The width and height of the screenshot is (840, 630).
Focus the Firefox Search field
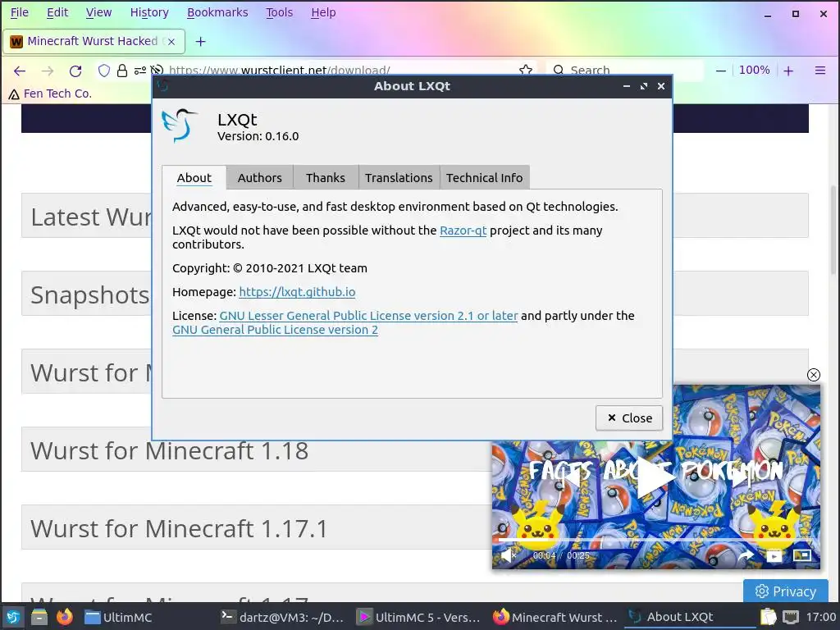click(x=624, y=71)
